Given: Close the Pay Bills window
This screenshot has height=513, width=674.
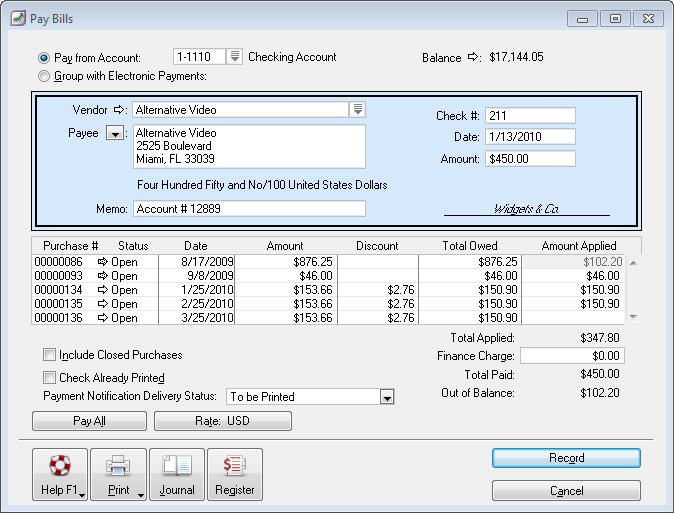Looking at the screenshot, I should click(x=648, y=19).
